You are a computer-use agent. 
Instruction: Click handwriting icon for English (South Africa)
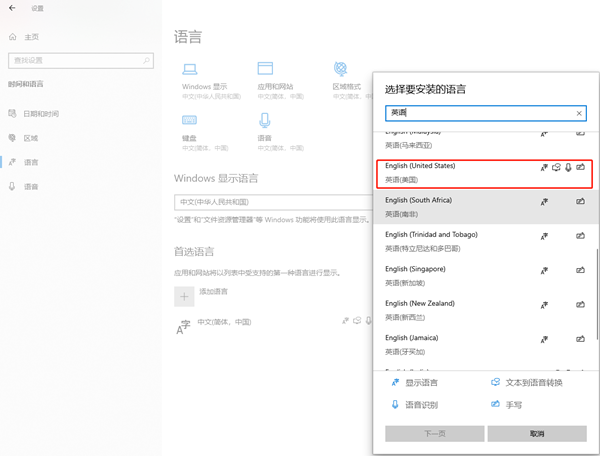pos(580,201)
